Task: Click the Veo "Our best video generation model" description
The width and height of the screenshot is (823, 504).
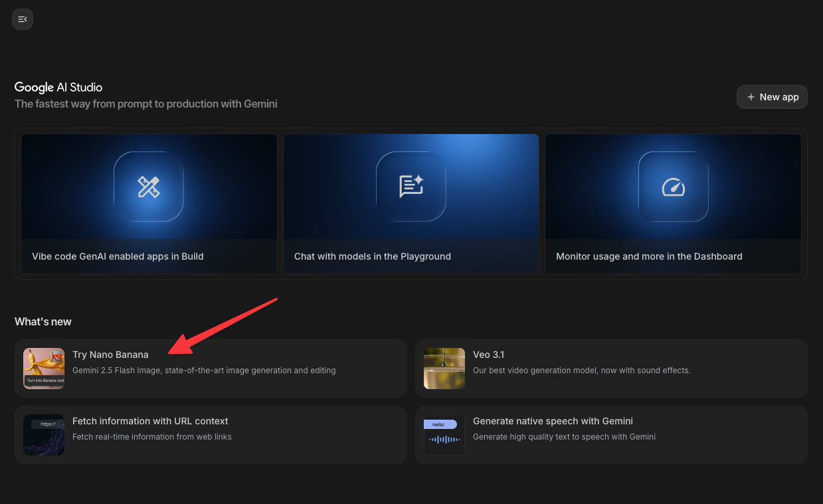Action: 581,371
